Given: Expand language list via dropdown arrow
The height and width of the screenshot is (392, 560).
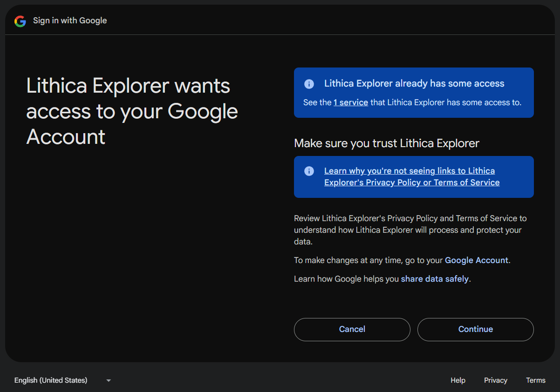Looking at the screenshot, I should pos(109,380).
